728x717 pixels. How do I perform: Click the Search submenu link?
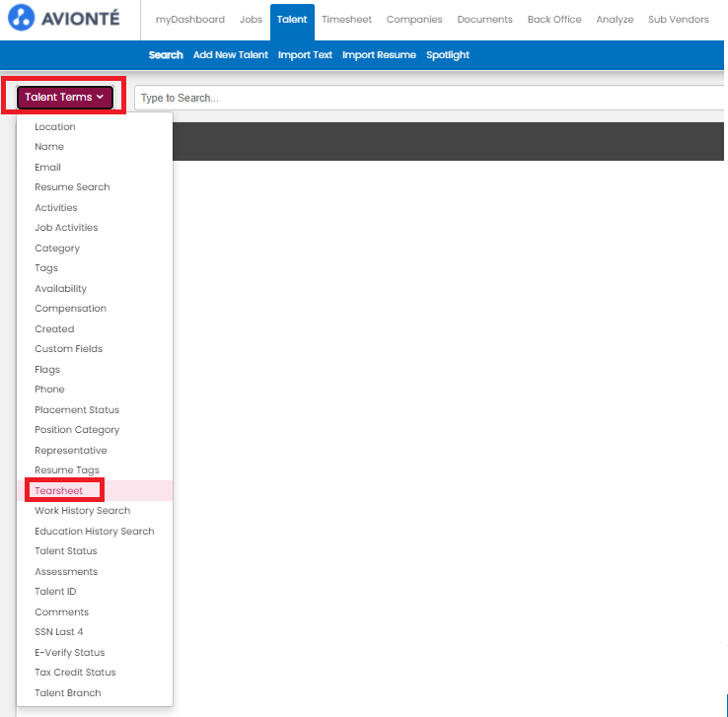pos(166,55)
